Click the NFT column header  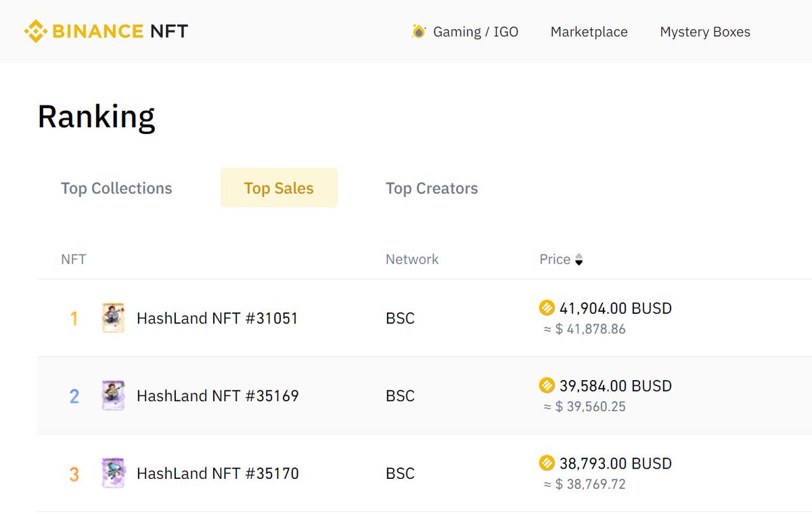(73, 259)
